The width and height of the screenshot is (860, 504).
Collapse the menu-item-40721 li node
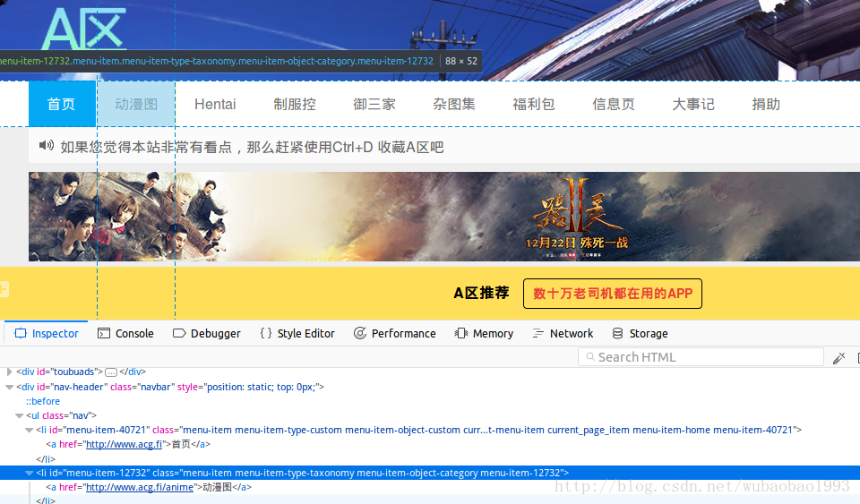pos(29,430)
